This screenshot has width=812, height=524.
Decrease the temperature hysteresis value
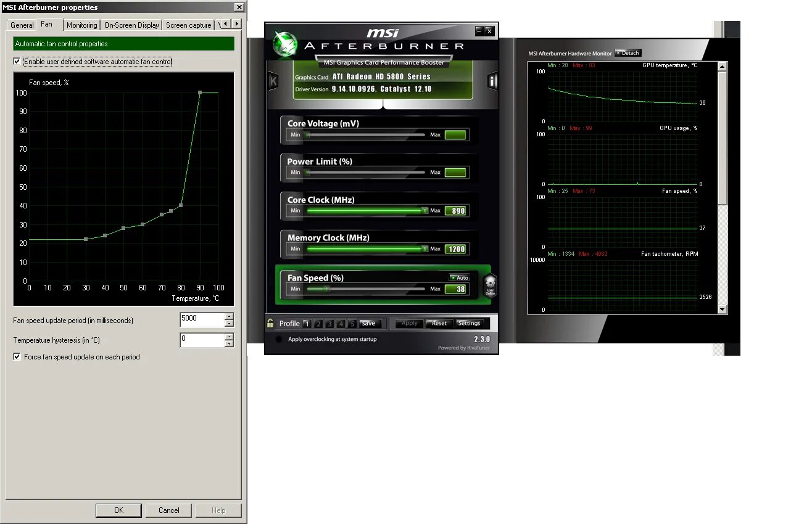tap(229, 343)
